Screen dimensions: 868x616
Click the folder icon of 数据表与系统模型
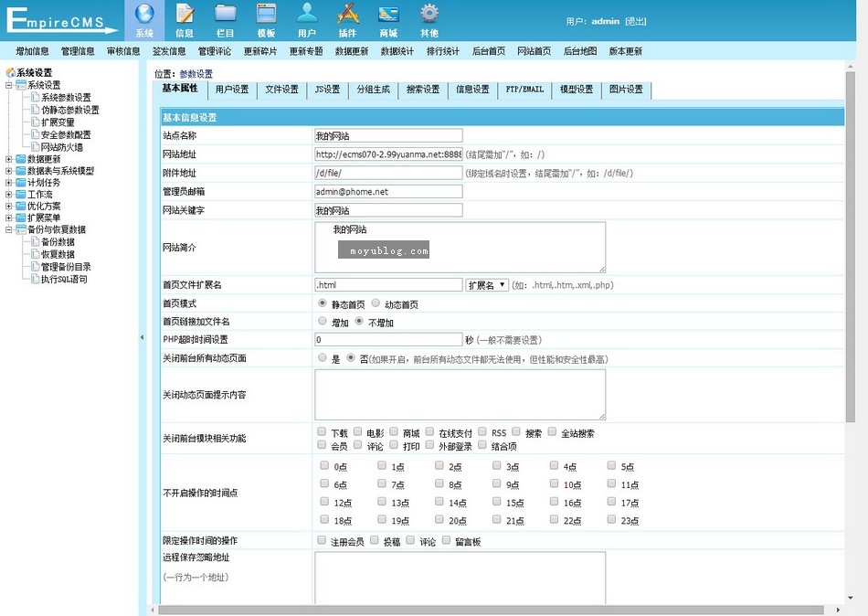(21, 171)
